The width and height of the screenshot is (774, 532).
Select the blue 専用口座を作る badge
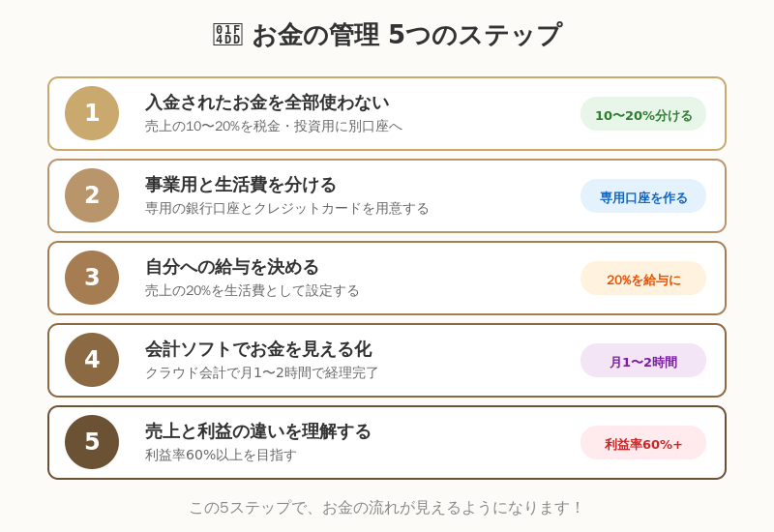tap(643, 196)
